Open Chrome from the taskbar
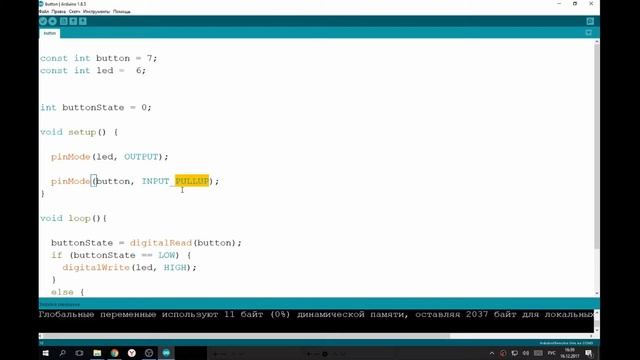 click(x=114, y=353)
